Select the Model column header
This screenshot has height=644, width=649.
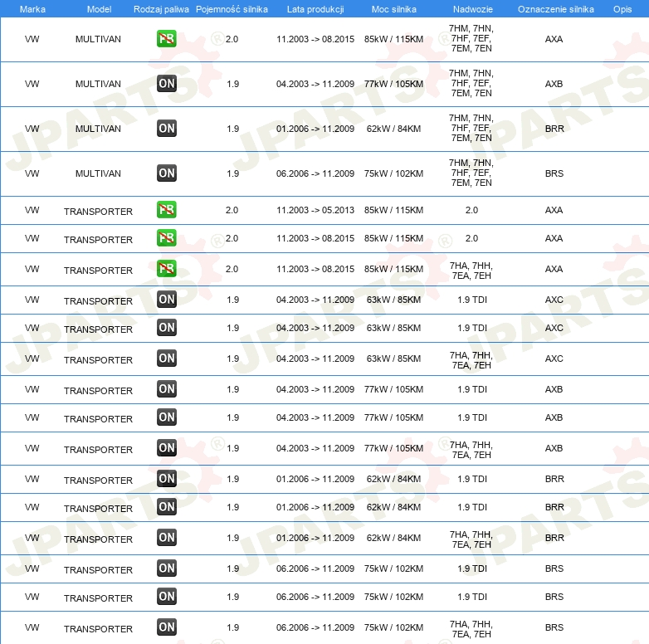coord(98,8)
